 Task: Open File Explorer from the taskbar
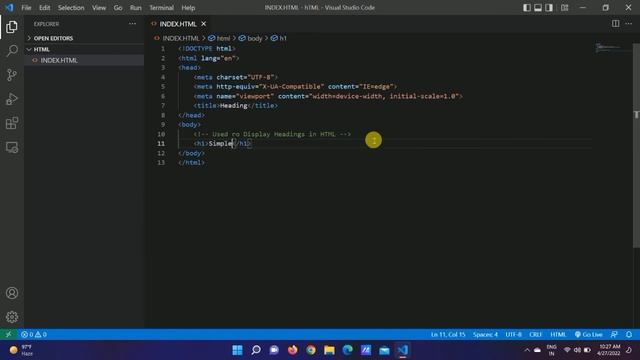[x=329, y=350]
